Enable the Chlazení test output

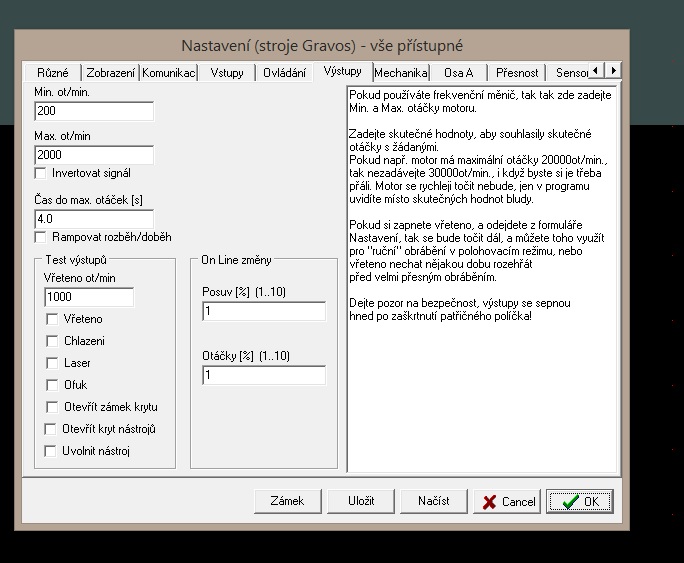(53, 341)
